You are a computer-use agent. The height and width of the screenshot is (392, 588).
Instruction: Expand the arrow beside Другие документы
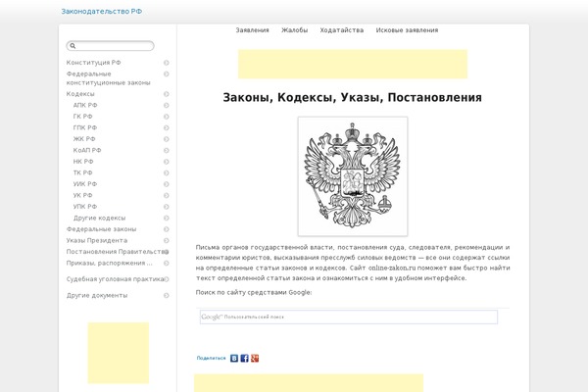click(x=167, y=296)
